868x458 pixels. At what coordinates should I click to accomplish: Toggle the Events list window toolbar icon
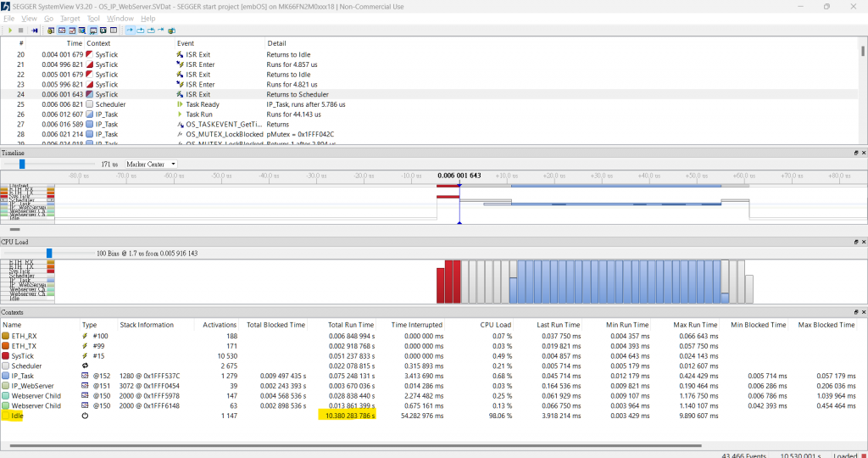click(51, 31)
